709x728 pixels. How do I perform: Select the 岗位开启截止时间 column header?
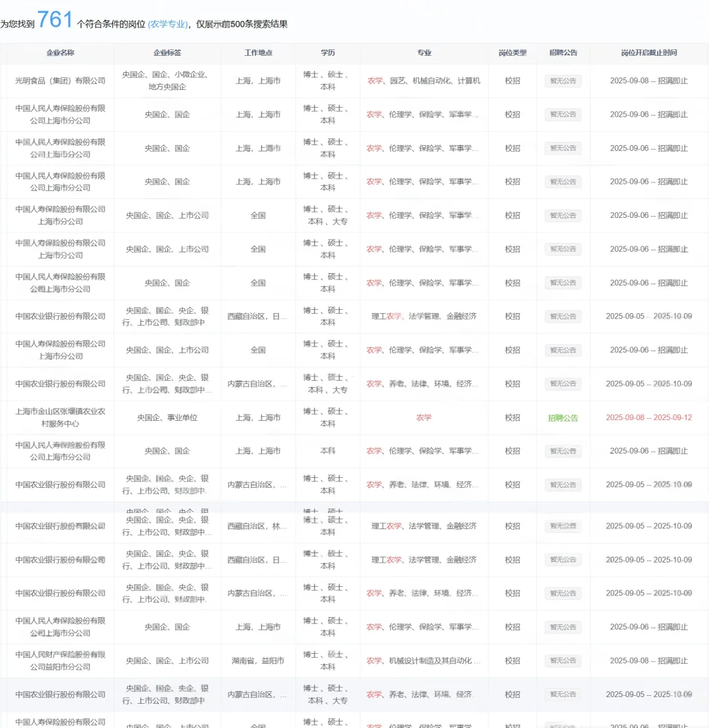(649, 53)
